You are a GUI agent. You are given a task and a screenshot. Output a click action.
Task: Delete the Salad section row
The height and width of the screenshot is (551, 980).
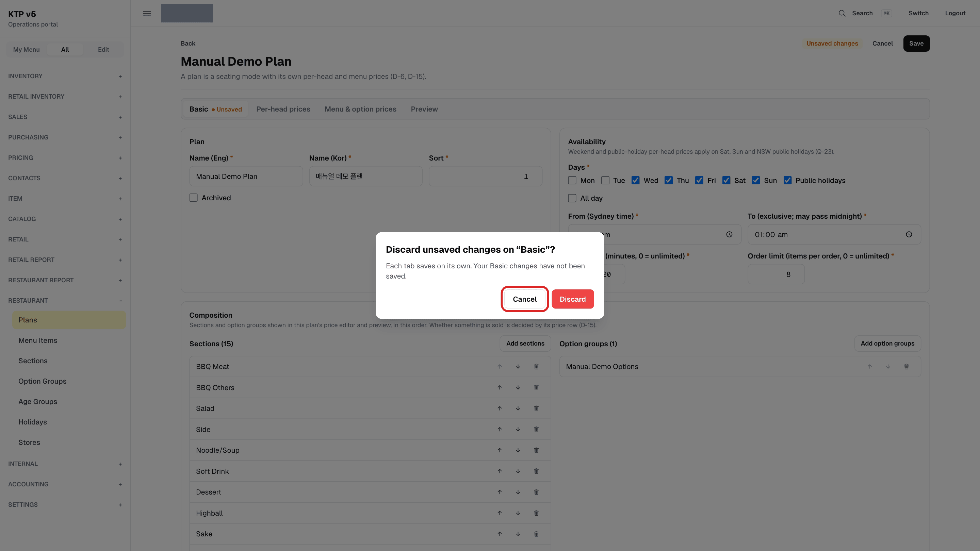pos(536,408)
